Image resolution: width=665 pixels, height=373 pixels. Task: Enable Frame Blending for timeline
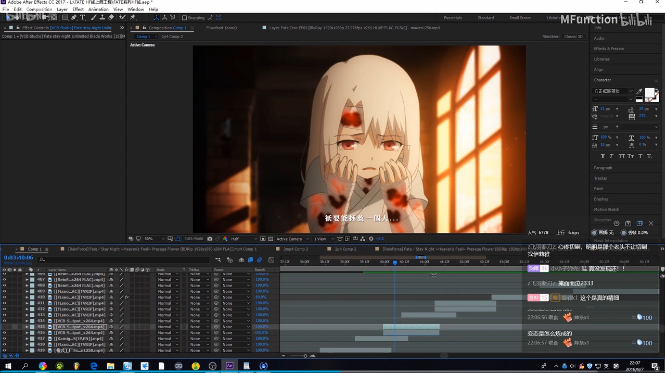point(251,260)
